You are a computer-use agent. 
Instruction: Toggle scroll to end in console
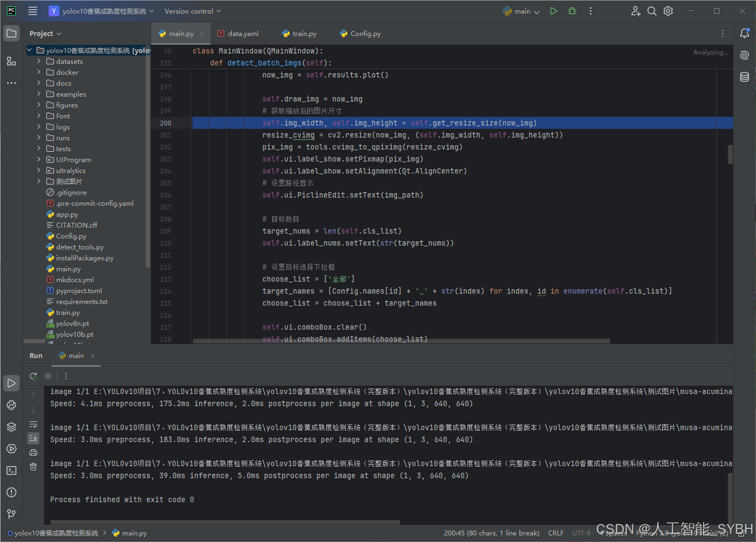point(33,438)
